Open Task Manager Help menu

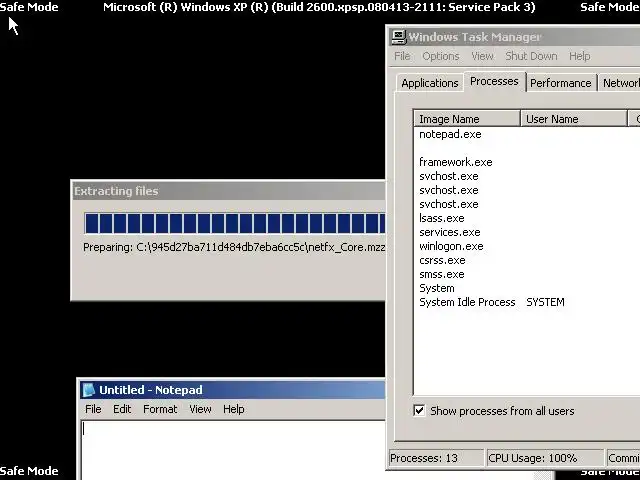click(x=580, y=56)
